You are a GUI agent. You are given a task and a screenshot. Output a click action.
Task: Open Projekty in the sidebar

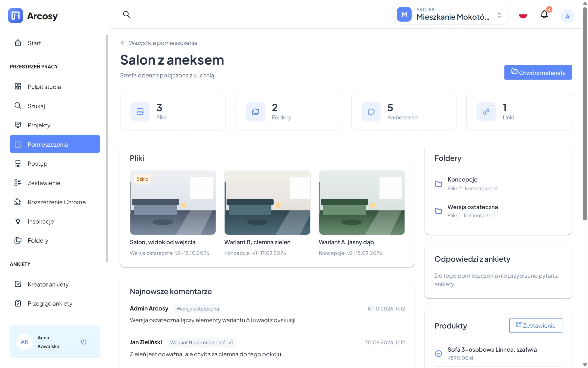(x=55, y=125)
